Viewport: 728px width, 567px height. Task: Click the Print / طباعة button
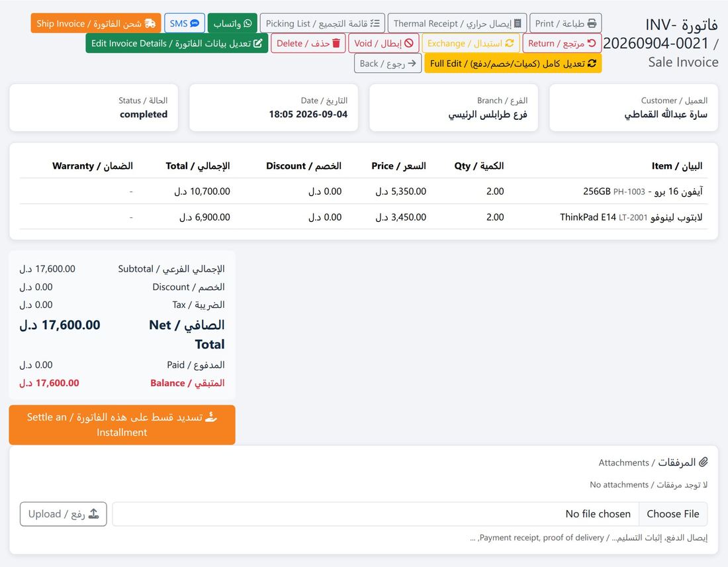(x=565, y=23)
